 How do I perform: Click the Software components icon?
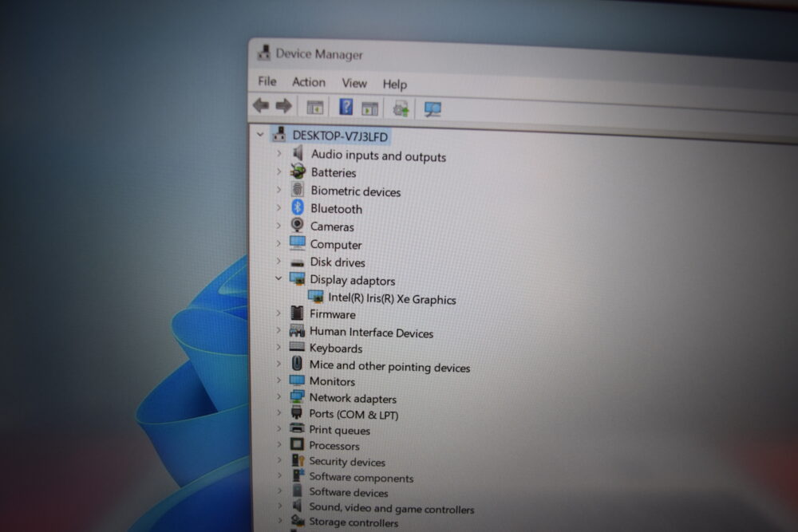coord(298,475)
